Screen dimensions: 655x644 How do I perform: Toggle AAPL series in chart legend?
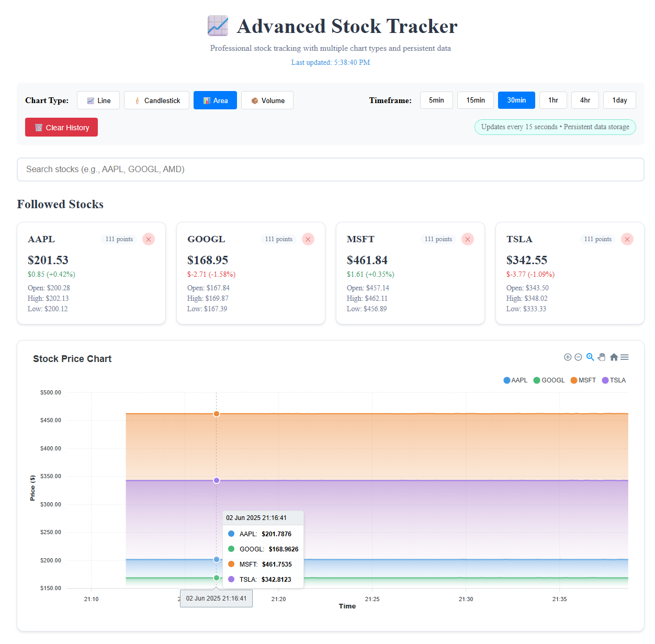[x=516, y=380]
